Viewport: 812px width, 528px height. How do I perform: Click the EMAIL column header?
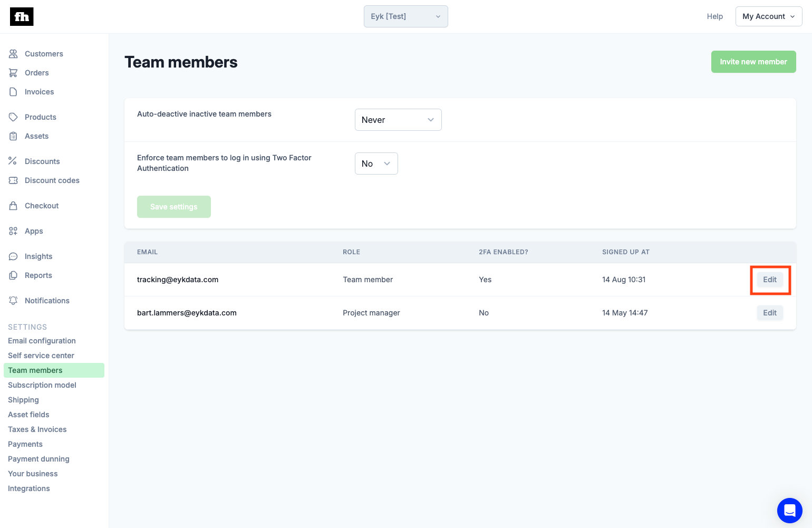148,252
